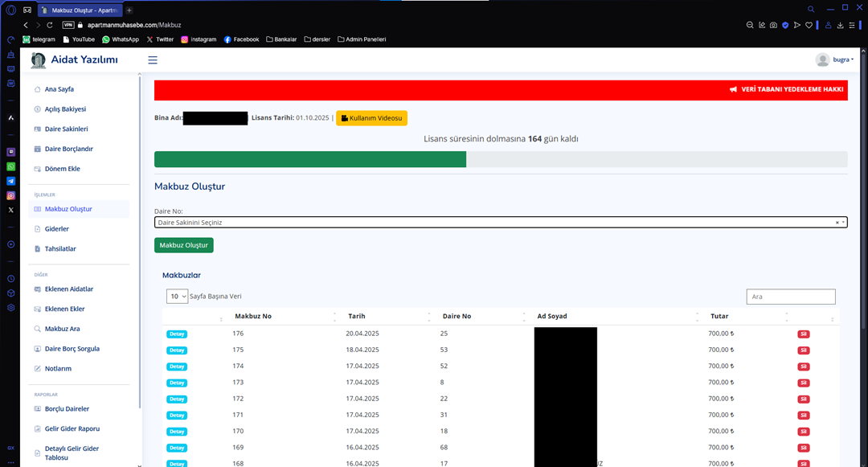868x467 pixels.
Task: Click the Ara search field above the table
Action: click(791, 297)
